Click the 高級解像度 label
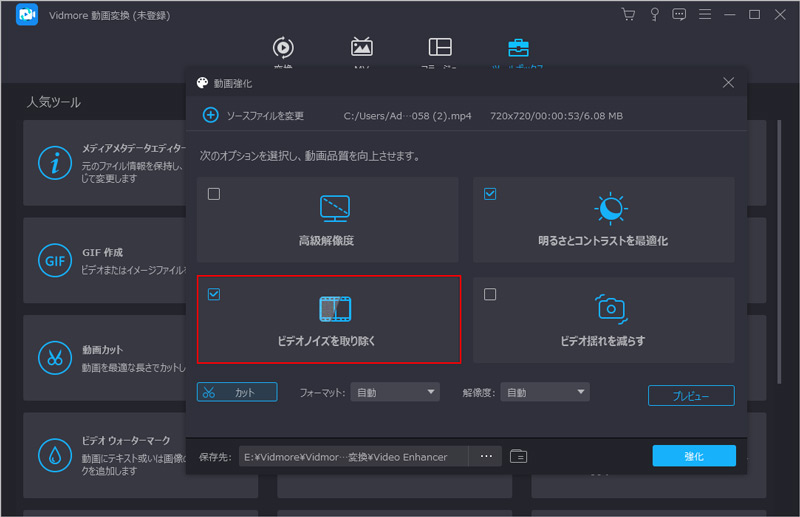The height and width of the screenshot is (517, 800). [327, 240]
